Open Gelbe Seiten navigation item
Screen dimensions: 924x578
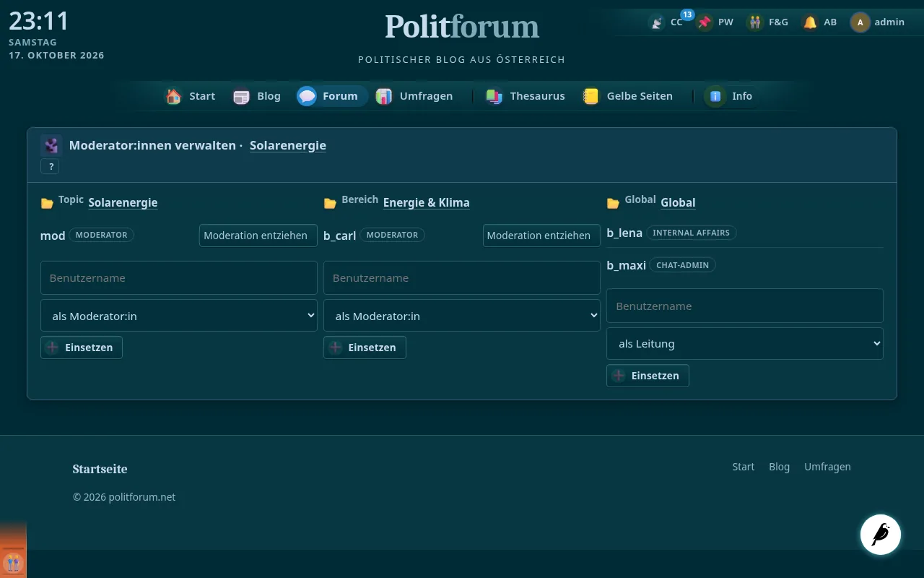click(628, 96)
